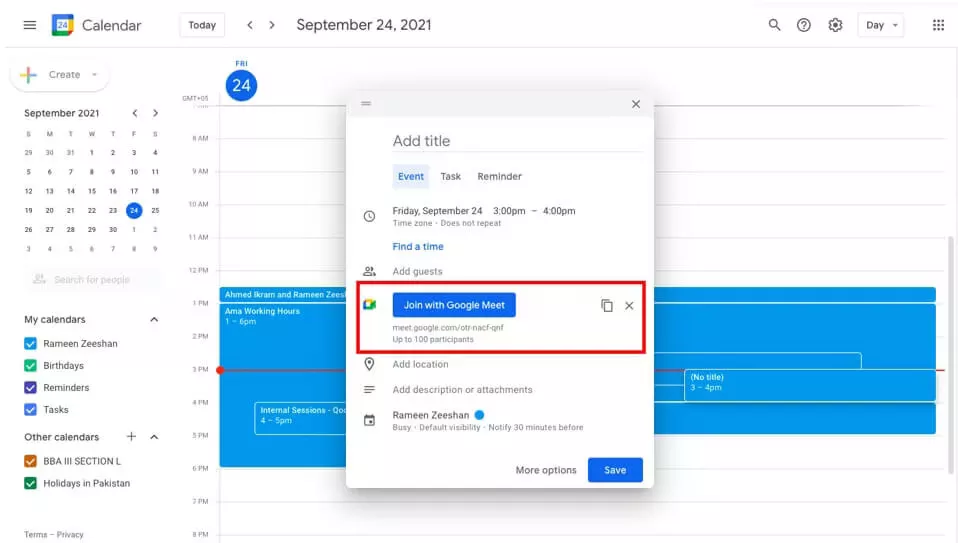Click the search magnifier icon
This screenshot has width=958, height=543.
tap(774, 25)
